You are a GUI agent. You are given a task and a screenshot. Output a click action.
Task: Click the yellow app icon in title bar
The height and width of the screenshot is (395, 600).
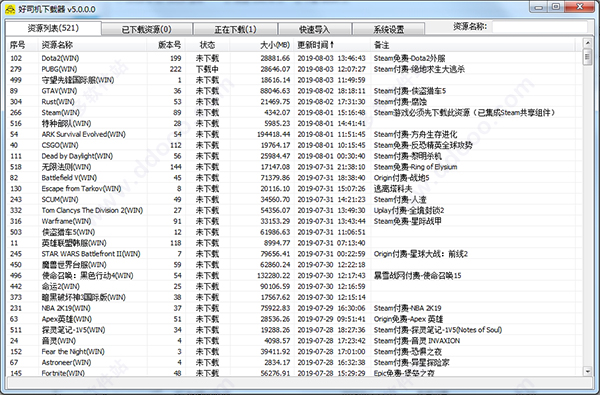(10, 9)
